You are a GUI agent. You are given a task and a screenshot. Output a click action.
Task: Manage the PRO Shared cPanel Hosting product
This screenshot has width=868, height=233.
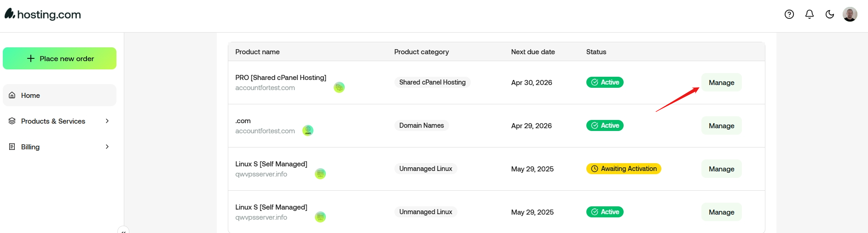721,82
